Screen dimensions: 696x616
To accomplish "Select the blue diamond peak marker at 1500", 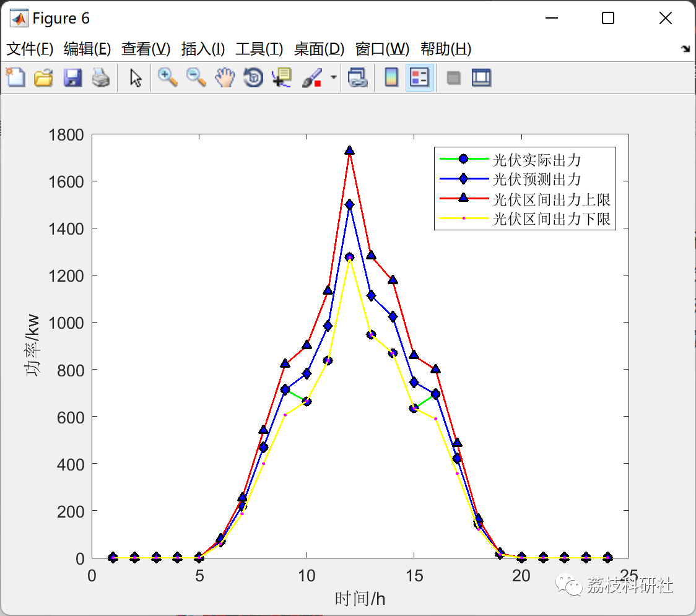I will 349,204.
